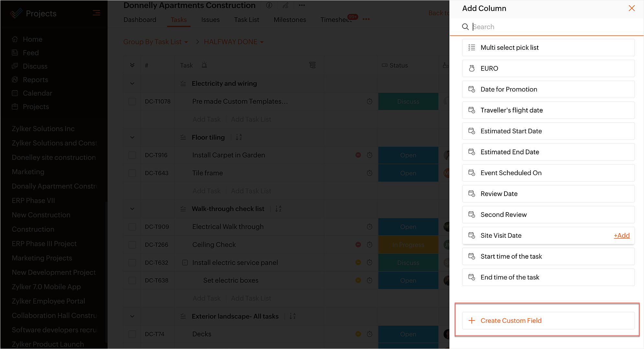Image resolution: width=644 pixels, height=349 pixels.
Task: Collapse the Exterior landscape group
Action: (x=132, y=316)
